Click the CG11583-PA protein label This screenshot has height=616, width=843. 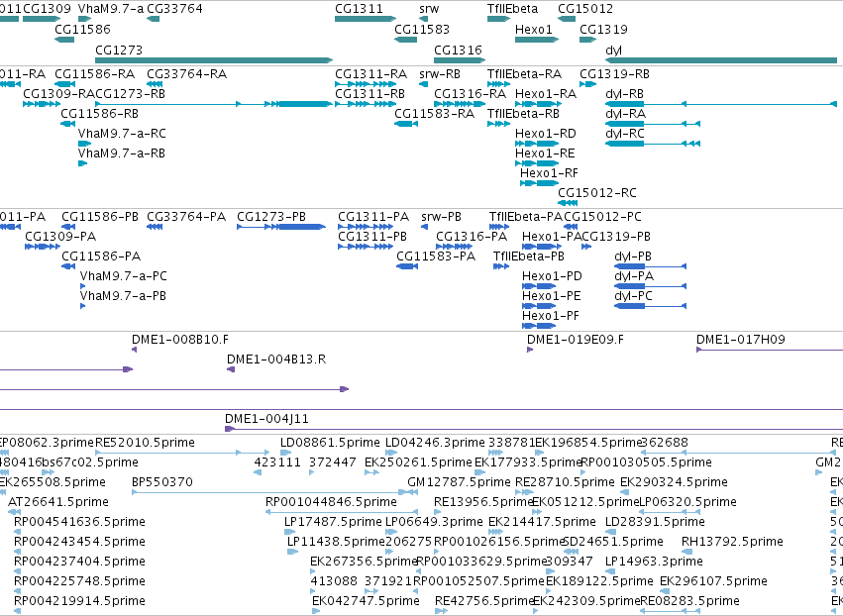pyautogui.click(x=436, y=257)
